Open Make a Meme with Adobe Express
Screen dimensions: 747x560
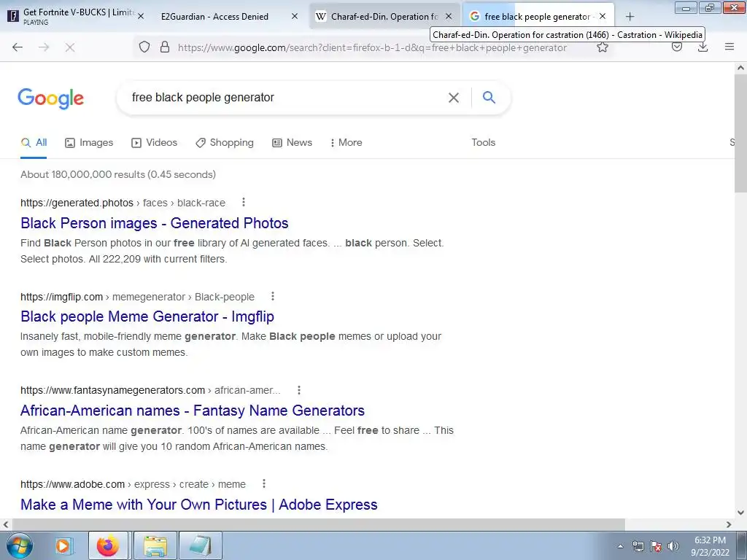pyautogui.click(x=198, y=505)
